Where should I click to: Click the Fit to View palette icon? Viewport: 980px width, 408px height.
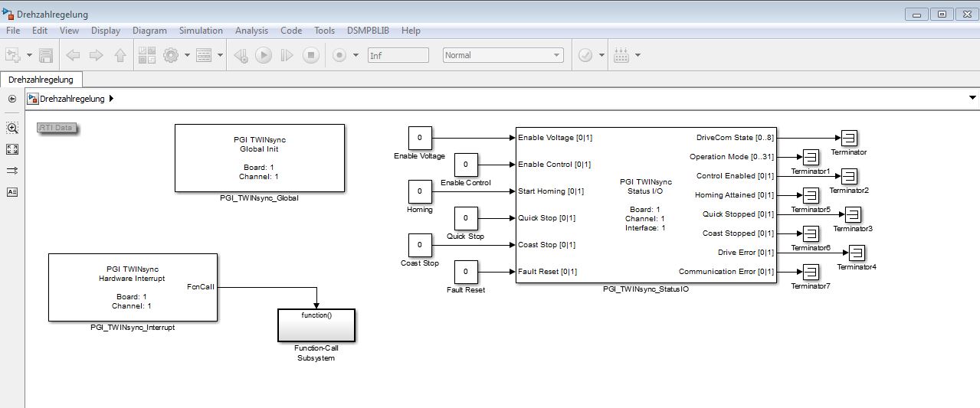click(12, 149)
